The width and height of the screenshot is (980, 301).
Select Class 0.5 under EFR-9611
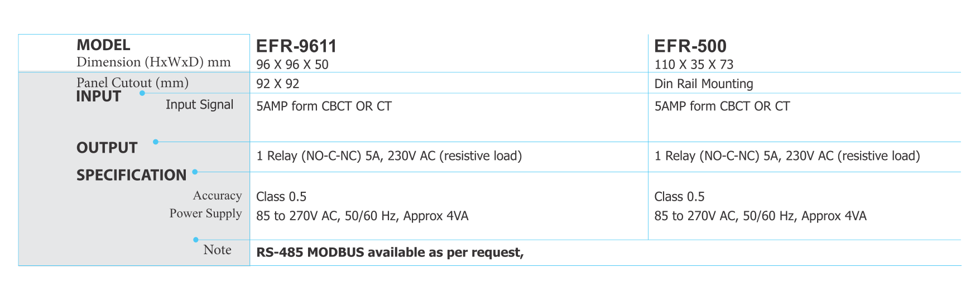(x=281, y=197)
